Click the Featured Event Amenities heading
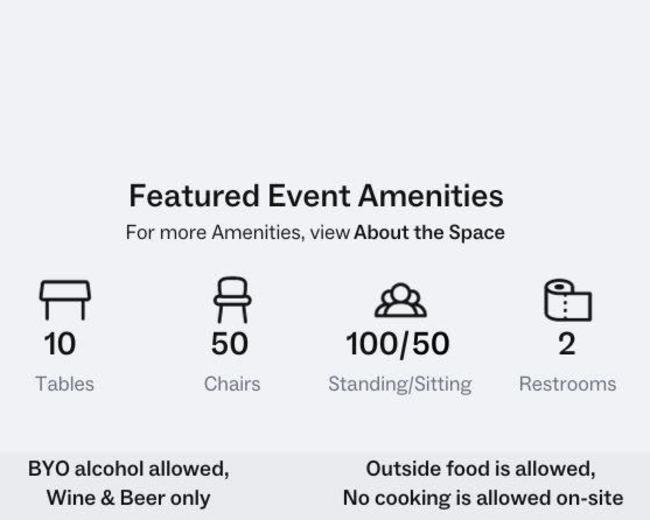The image size is (650, 520). [316, 196]
